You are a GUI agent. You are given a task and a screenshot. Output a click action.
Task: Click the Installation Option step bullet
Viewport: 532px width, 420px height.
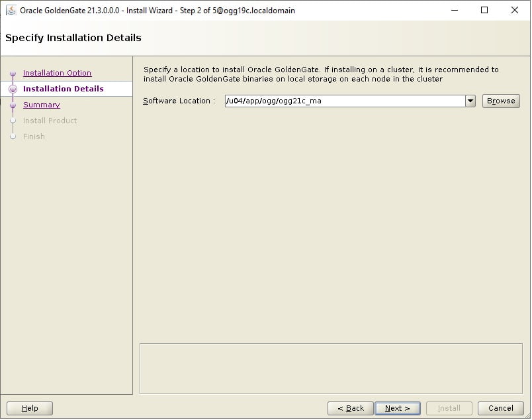(13, 74)
